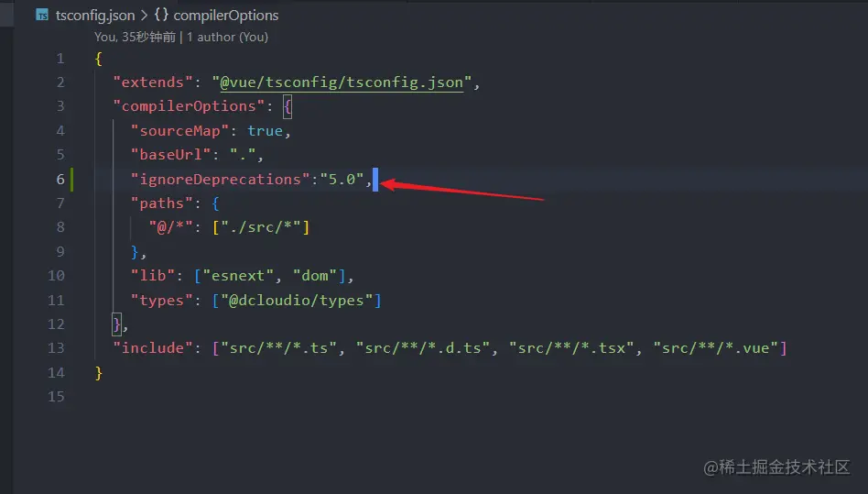Click the "ignoreDeprecations" key

(221, 180)
